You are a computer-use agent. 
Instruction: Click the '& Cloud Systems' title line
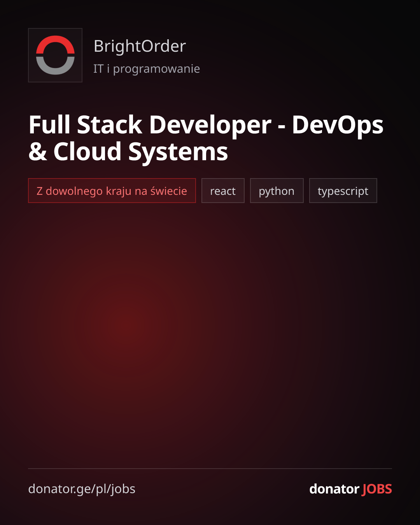coord(128,152)
